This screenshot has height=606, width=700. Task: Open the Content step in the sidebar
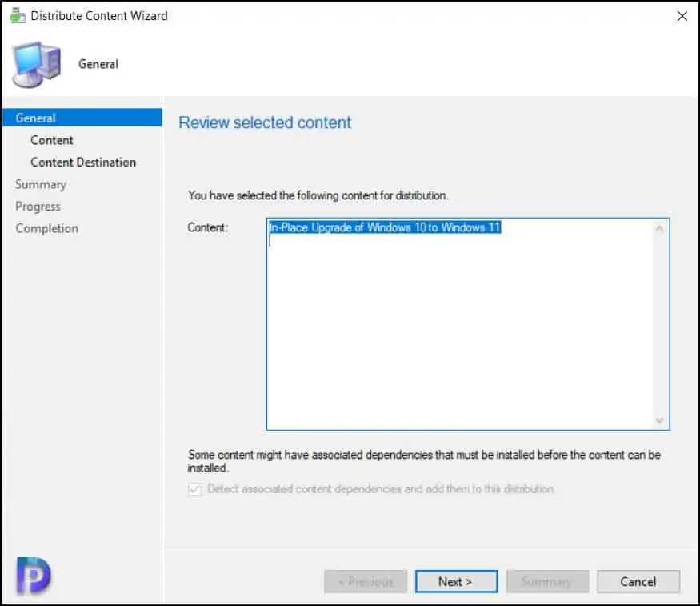pyautogui.click(x=52, y=140)
